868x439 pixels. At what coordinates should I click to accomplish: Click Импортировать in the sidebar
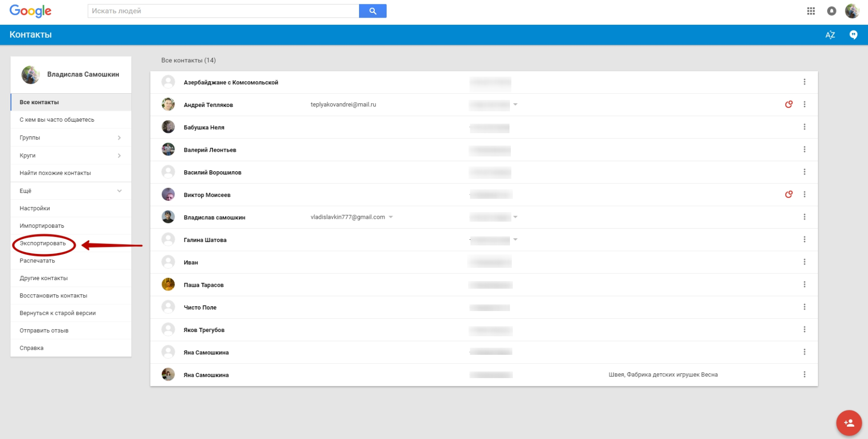pyautogui.click(x=42, y=226)
